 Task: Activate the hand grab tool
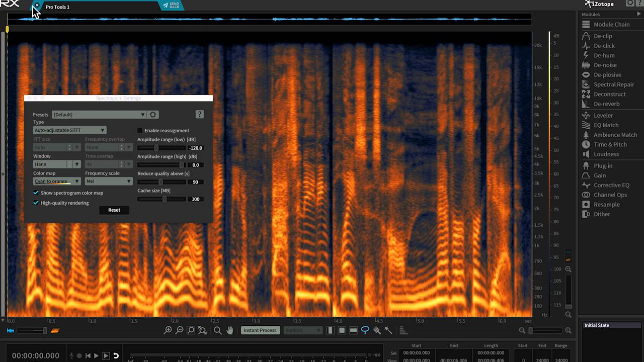[x=230, y=330]
